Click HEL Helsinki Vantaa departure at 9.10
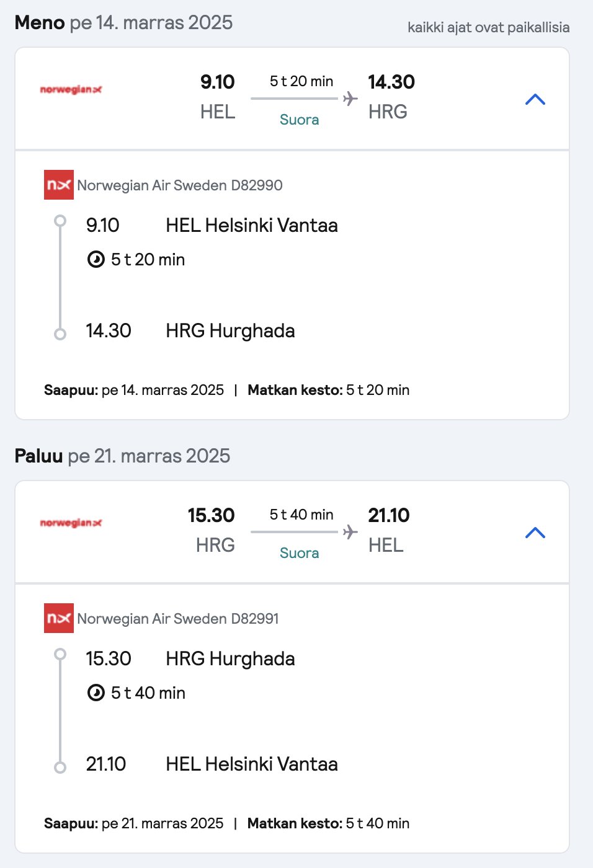Image resolution: width=593 pixels, height=868 pixels. 252,225
